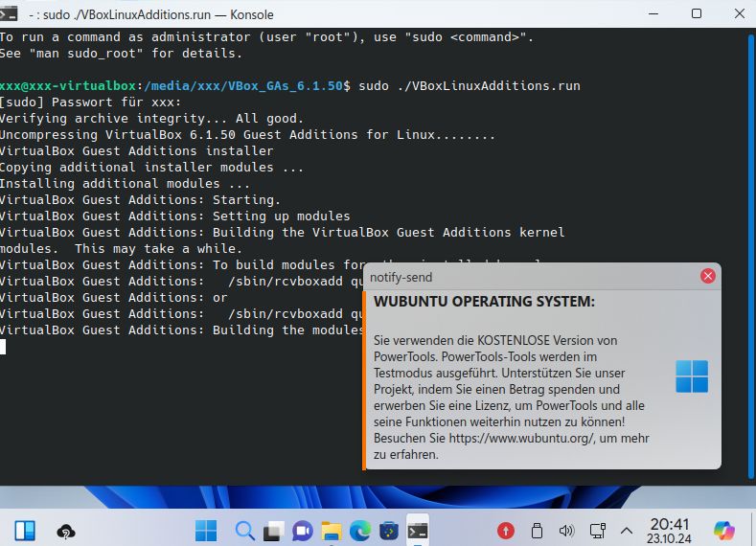Click 'Copying additional installer modules ...' line

[x=151, y=168]
